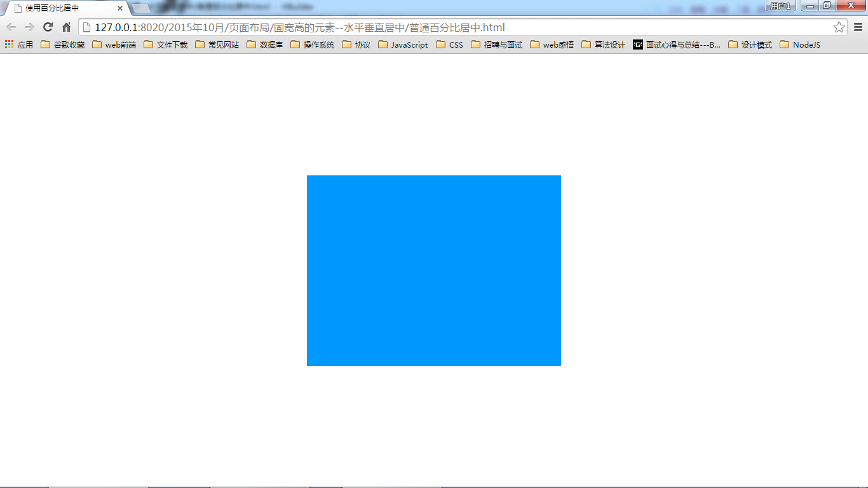Open the 常见网站 bookmarks folder

click(217, 45)
